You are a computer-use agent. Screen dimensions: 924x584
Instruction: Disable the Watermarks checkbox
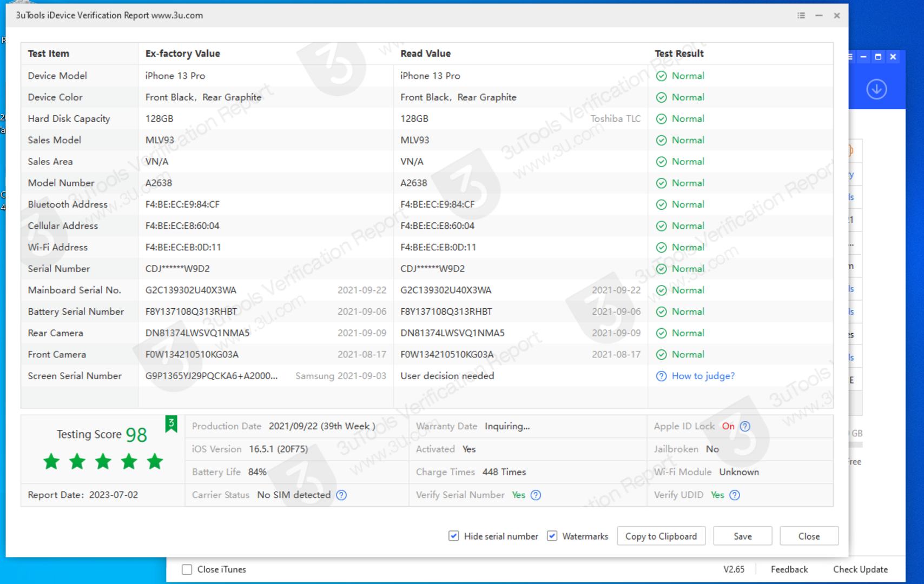[x=552, y=536]
